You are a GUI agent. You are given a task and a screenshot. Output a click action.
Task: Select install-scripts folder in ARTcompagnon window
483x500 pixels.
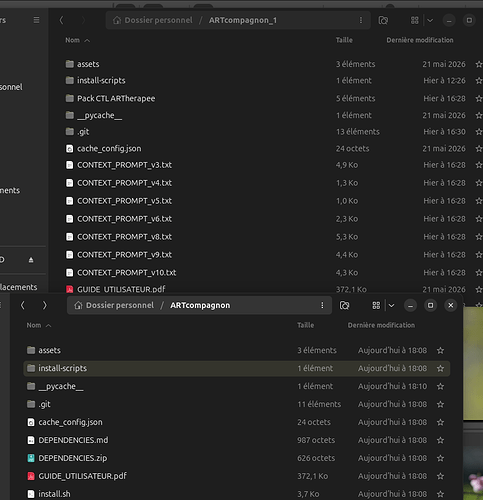tap(237, 368)
